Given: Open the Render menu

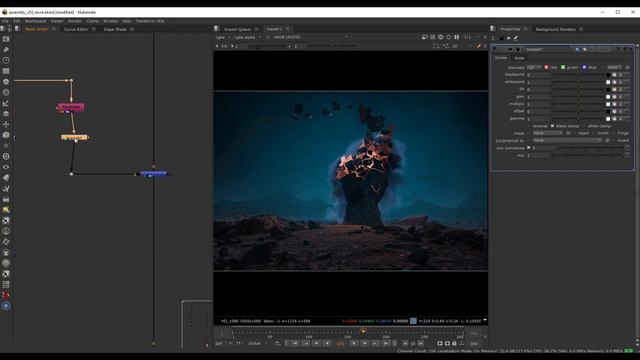Looking at the screenshot, I should point(75,21).
